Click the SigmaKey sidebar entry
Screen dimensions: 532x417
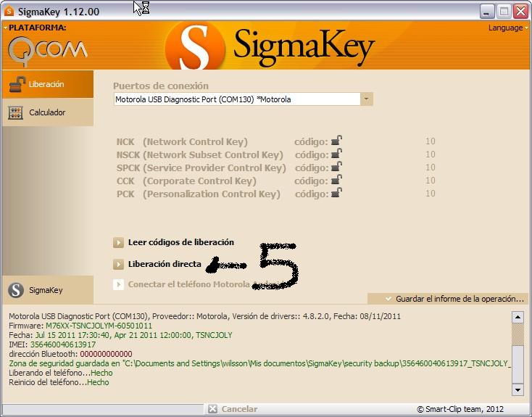coord(48,290)
